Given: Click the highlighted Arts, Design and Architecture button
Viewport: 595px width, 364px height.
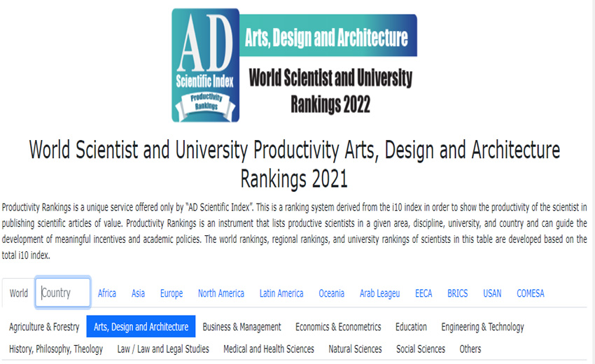Looking at the screenshot, I should click(141, 327).
